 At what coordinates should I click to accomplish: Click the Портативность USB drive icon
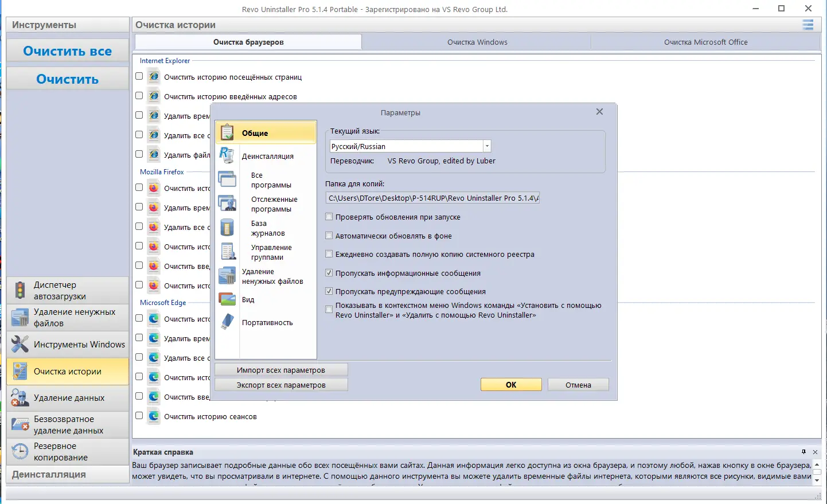pyautogui.click(x=227, y=322)
